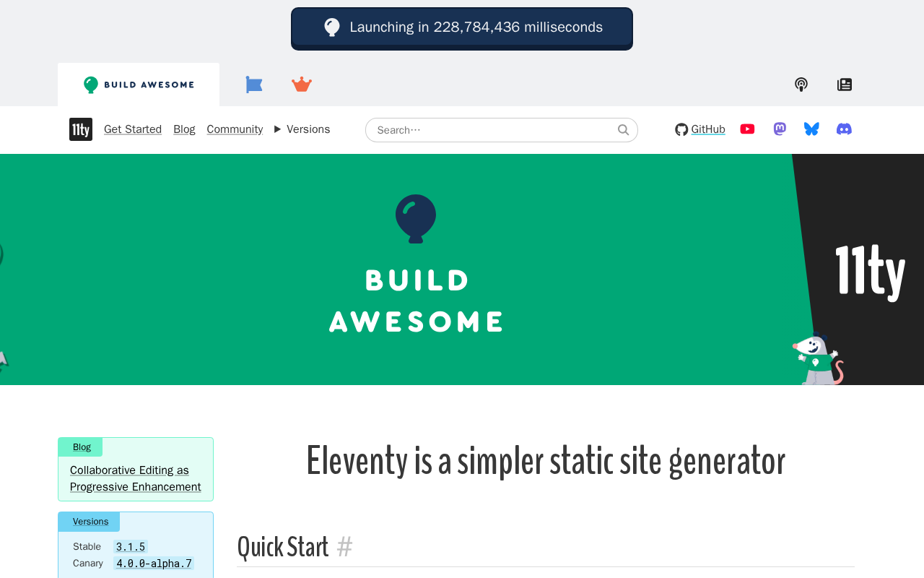The image size is (924, 578).
Task: Click the Quick Start heading anchor hash
Action: [x=344, y=548]
